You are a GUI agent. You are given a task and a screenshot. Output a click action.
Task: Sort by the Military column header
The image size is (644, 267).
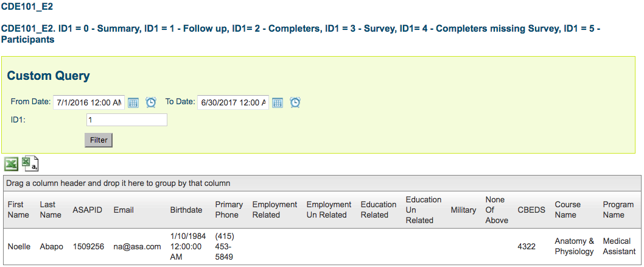(x=463, y=210)
